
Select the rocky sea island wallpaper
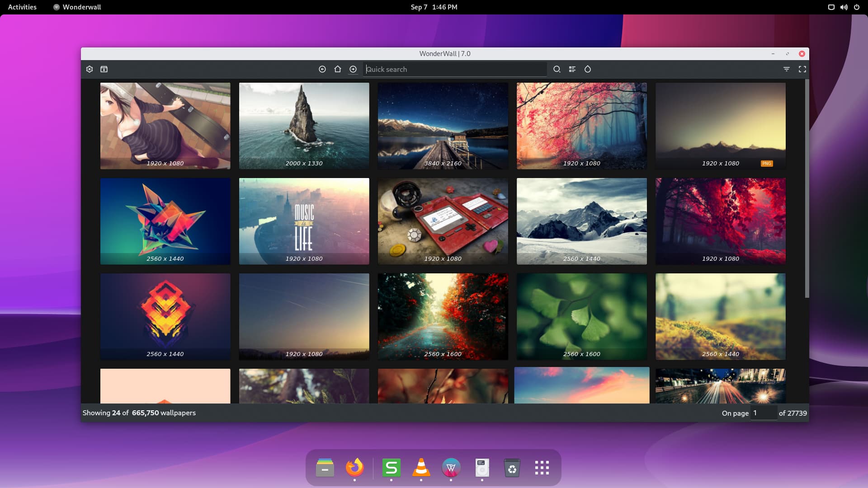(x=304, y=126)
